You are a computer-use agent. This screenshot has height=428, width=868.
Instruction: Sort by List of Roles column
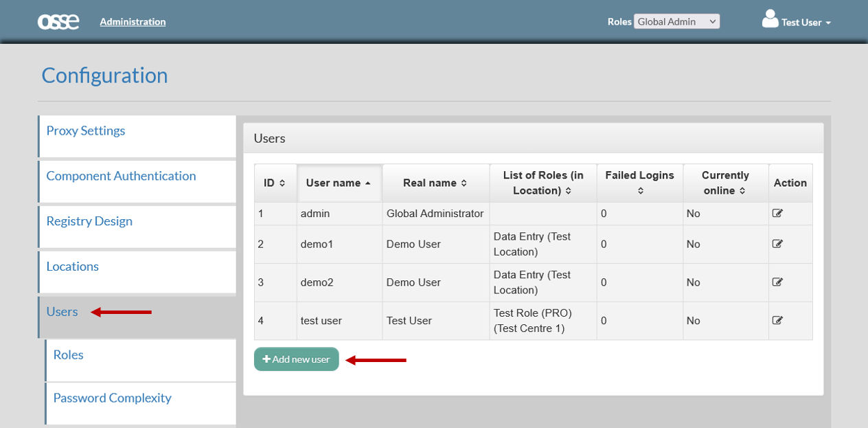[543, 183]
